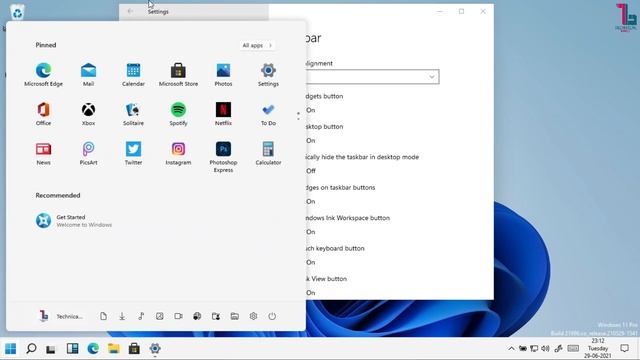Open the Technica... user account menu
Screen dimensions: 640x360
61,316
